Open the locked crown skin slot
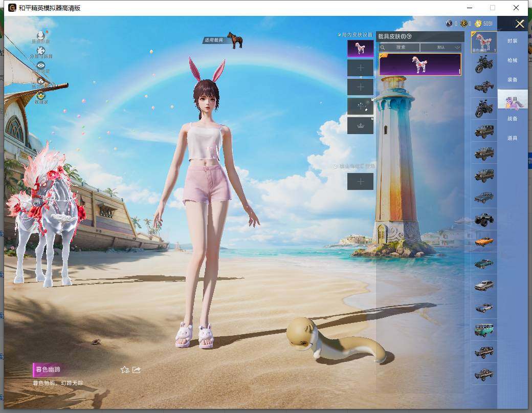 pos(360,126)
